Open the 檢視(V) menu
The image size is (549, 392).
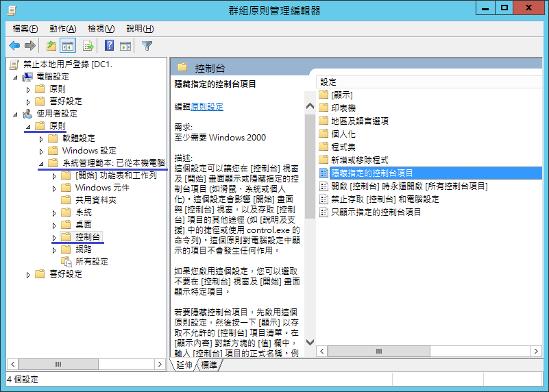[x=101, y=29]
